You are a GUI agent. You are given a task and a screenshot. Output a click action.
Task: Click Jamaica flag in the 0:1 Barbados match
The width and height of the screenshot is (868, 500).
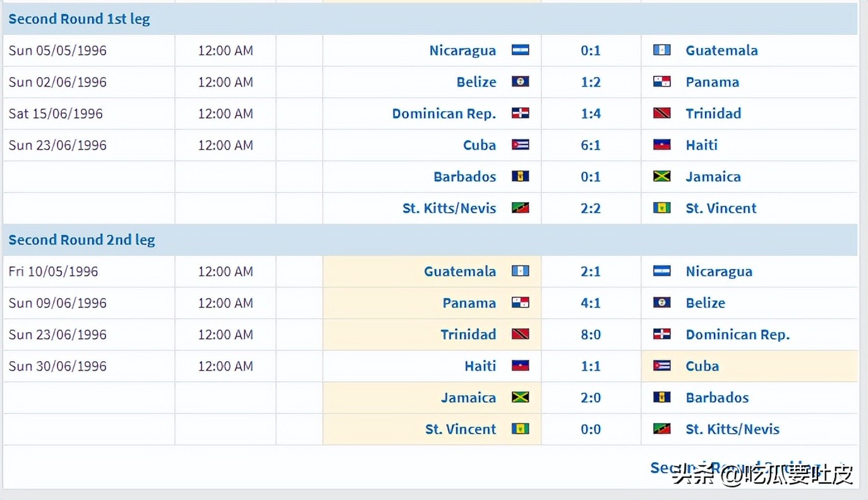point(662,177)
